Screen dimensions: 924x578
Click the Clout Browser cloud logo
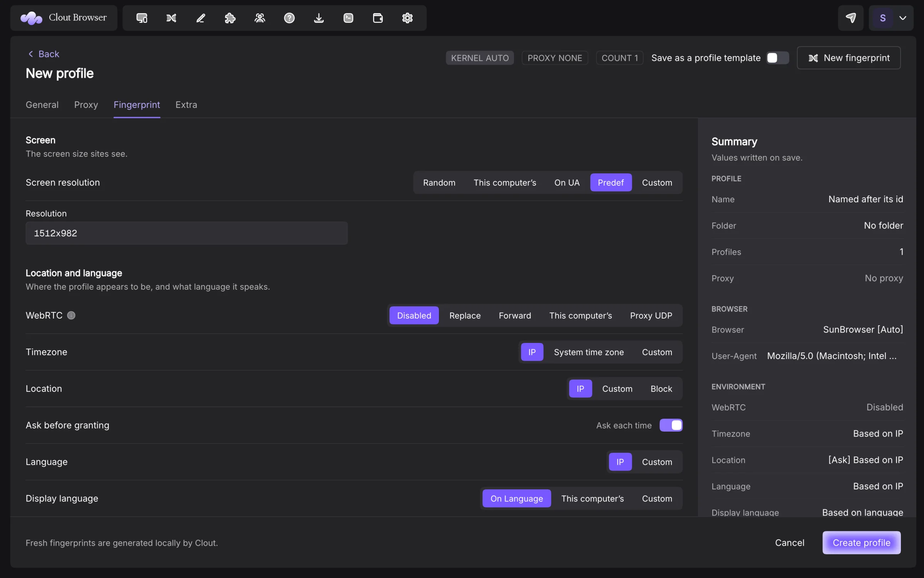pyautogui.click(x=31, y=18)
